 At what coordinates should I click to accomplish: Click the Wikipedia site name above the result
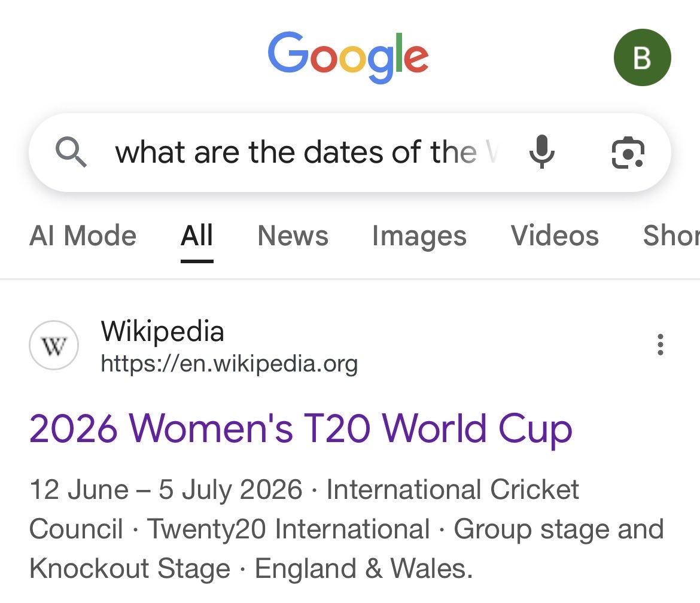coord(162,331)
